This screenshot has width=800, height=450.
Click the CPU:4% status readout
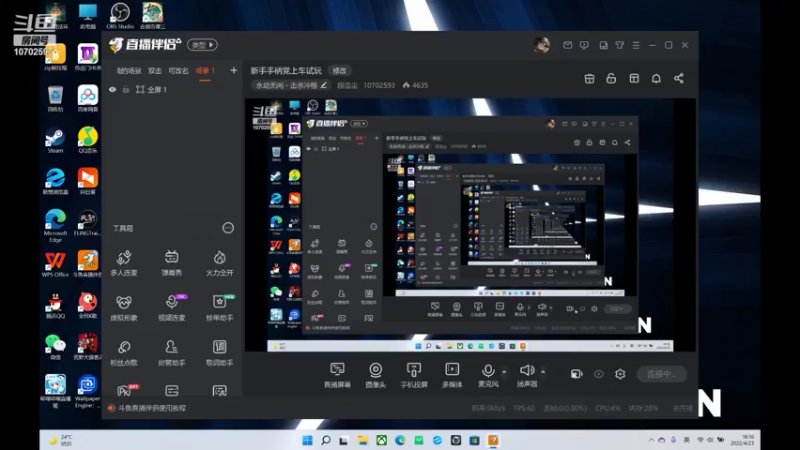coord(608,408)
